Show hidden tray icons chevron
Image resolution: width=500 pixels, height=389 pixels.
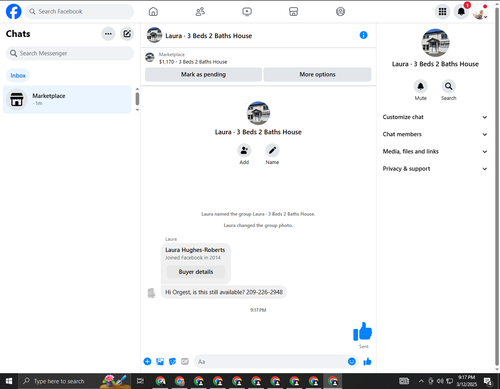tap(421, 381)
